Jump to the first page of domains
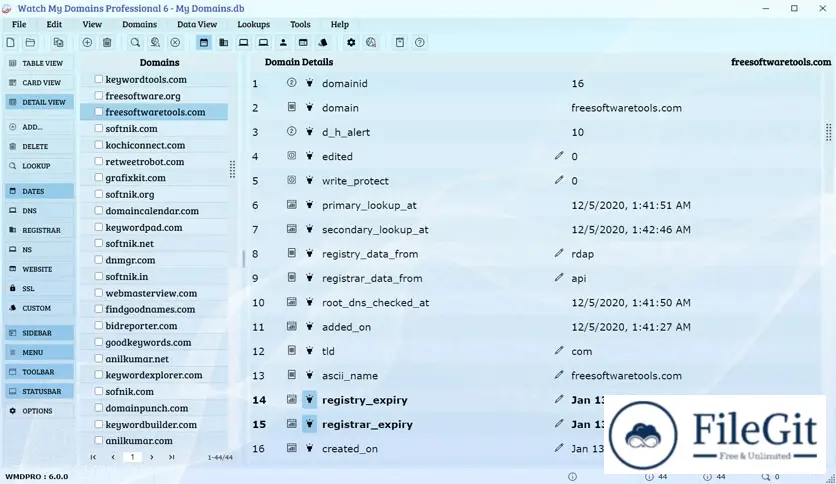The width and height of the screenshot is (836, 484). (93, 457)
